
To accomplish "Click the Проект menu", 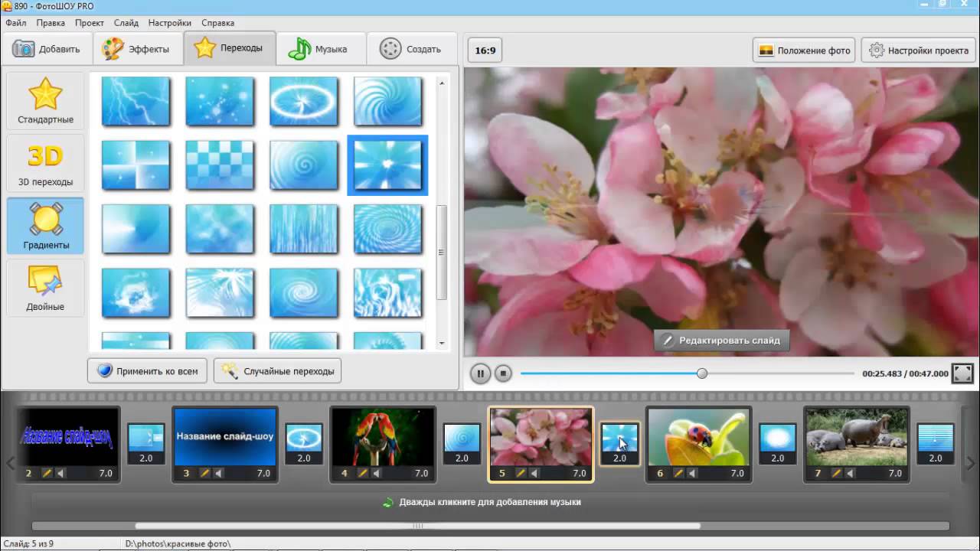I will click(x=90, y=23).
